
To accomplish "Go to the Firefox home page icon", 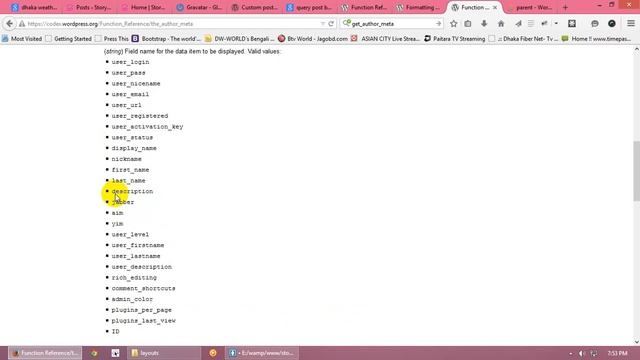I will coord(501,24).
